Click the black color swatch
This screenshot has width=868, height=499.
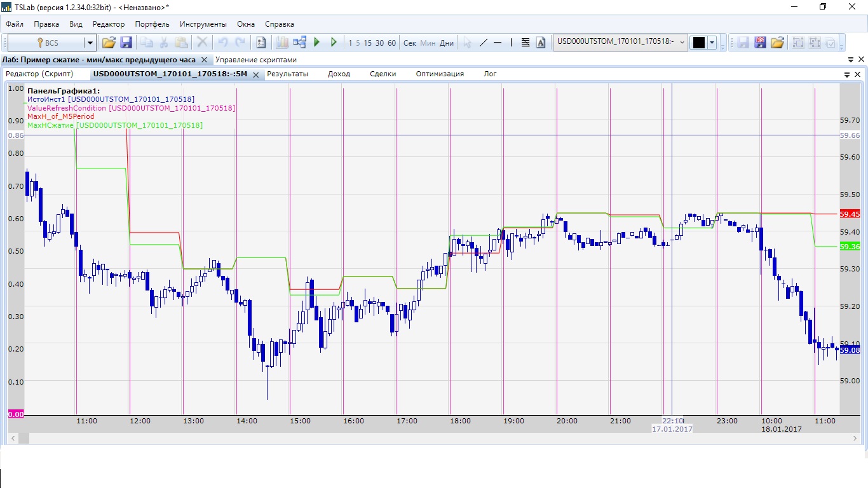tap(699, 43)
